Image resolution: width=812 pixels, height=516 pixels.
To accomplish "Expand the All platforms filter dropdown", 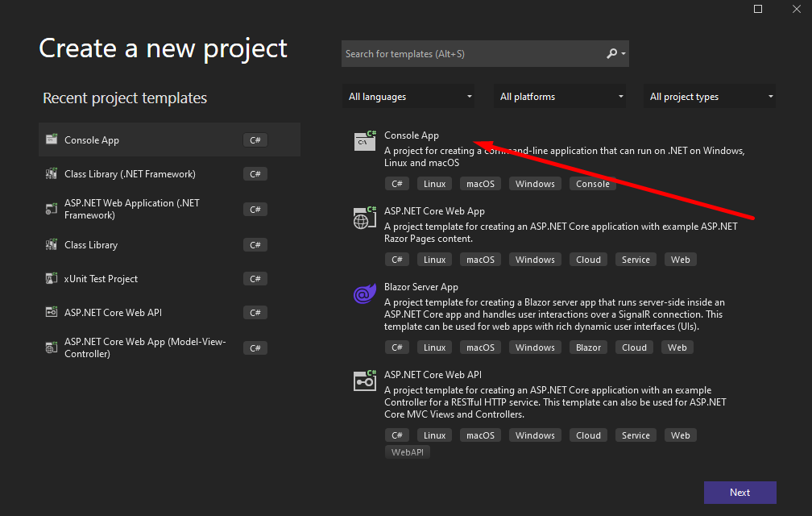I will [x=561, y=97].
